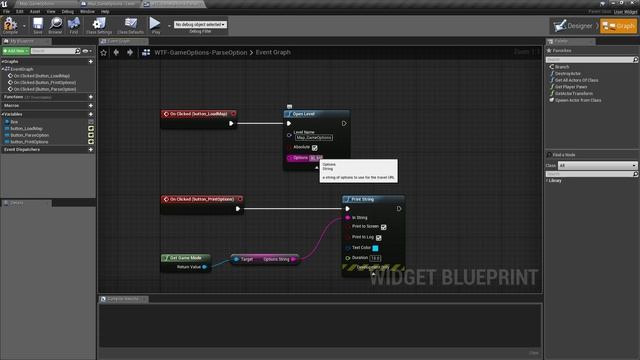640x360 pixels.
Task: Click the add plus icon on Event Dispatchers
Action: [91, 149]
